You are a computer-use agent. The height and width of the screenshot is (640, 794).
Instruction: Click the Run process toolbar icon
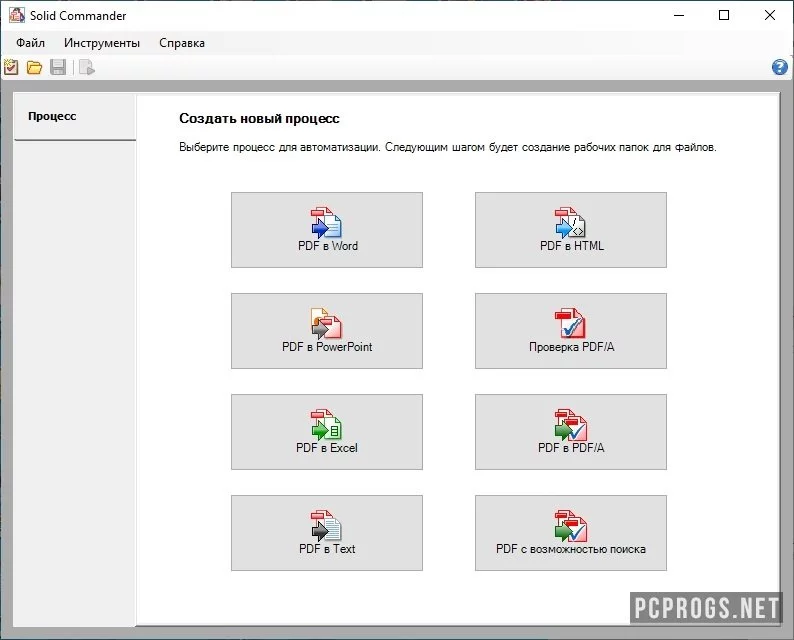point(87,67)
